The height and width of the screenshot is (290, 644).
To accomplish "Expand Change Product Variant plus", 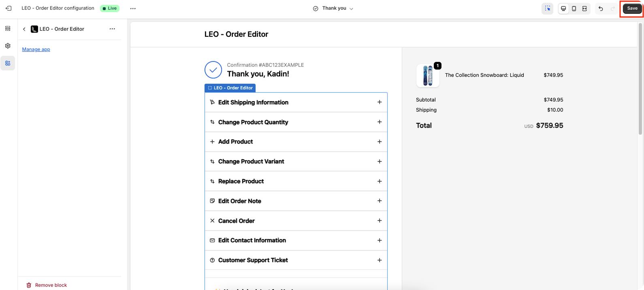I will 380,161.
